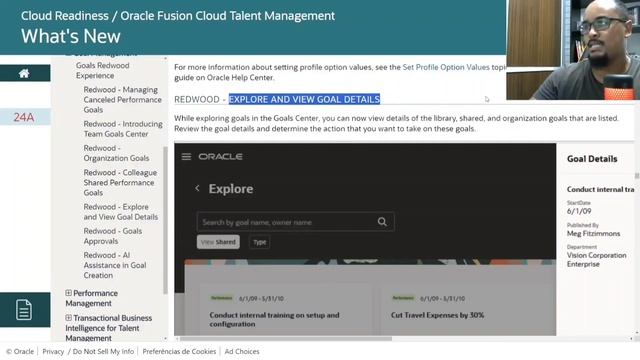This screenshot has height=360, width=640.
Task: Open Redwood - Organization Goals topic
Action: tap(116, 153)
